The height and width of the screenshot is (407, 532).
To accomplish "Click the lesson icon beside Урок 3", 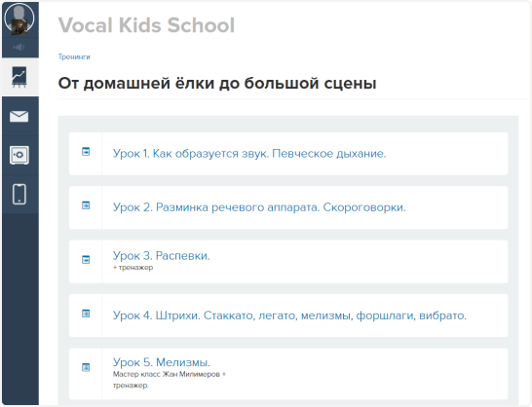I will pos(86,259).
